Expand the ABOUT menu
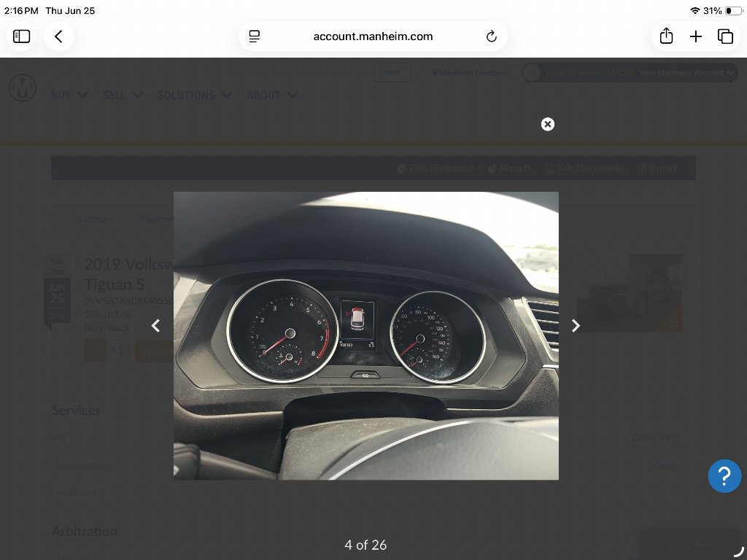747x560 pixels. click(x=272, y=95)
